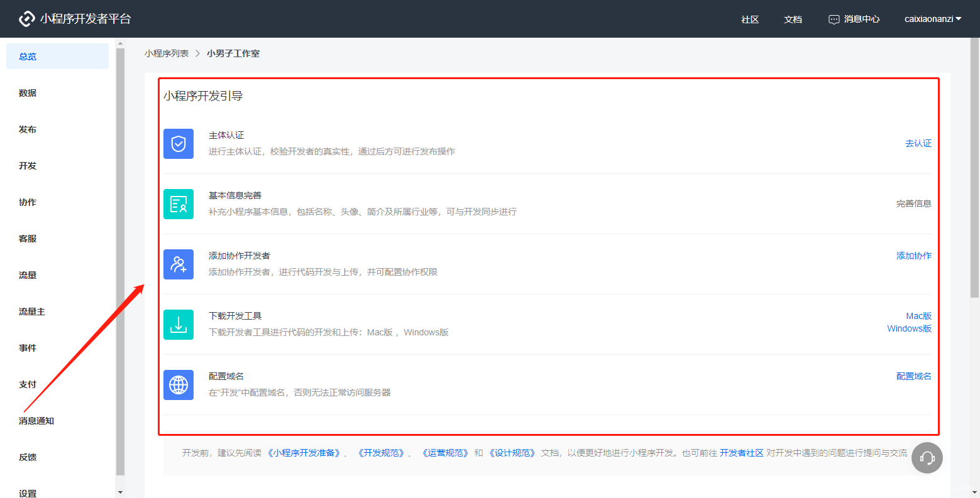Open 消息中心 via its chat bubble icon
980x498 pixels.
click(834, 19)
